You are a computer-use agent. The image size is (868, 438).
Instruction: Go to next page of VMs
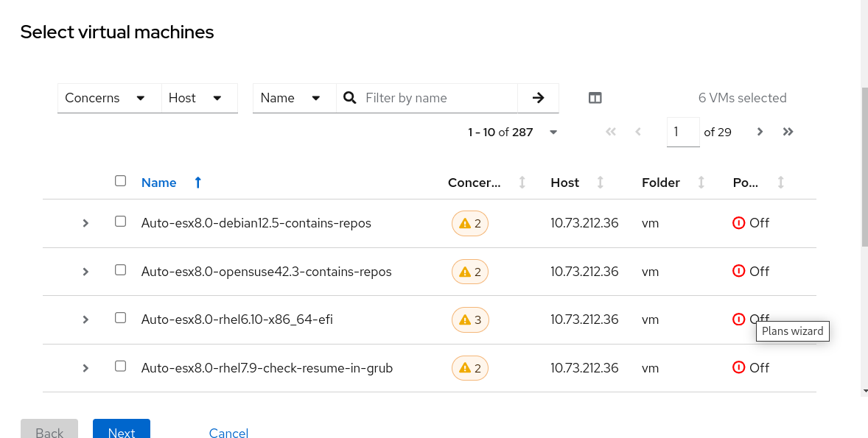pos(760,132)
